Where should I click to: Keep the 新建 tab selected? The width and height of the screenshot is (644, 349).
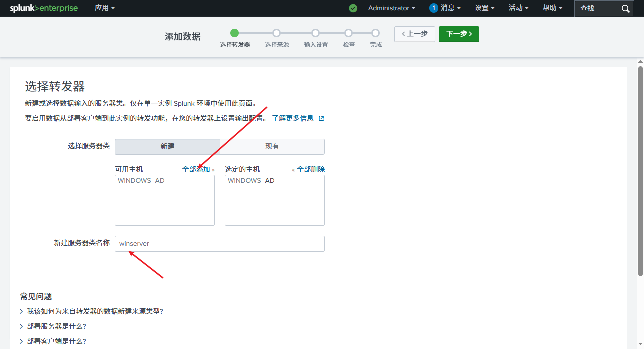(167, 146)
